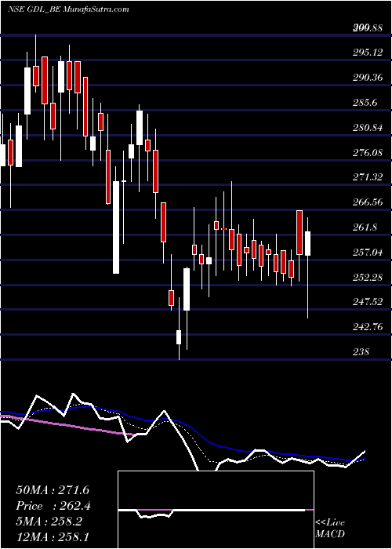392x549 pixels.
Task: Click the 242.76 price axis label
Action: click(x=368, y=327)
